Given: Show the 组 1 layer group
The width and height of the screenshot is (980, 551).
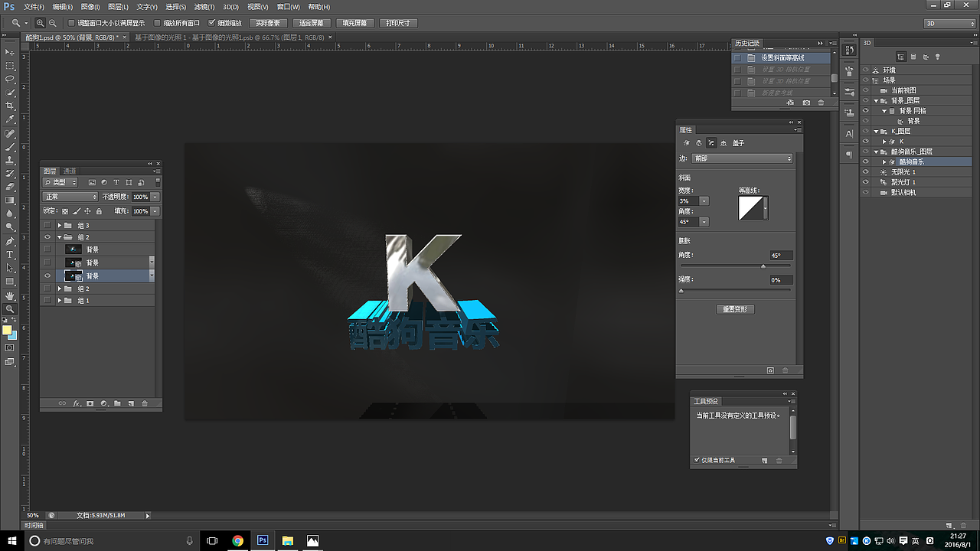Looking at the screenshot, I should 47,301.
